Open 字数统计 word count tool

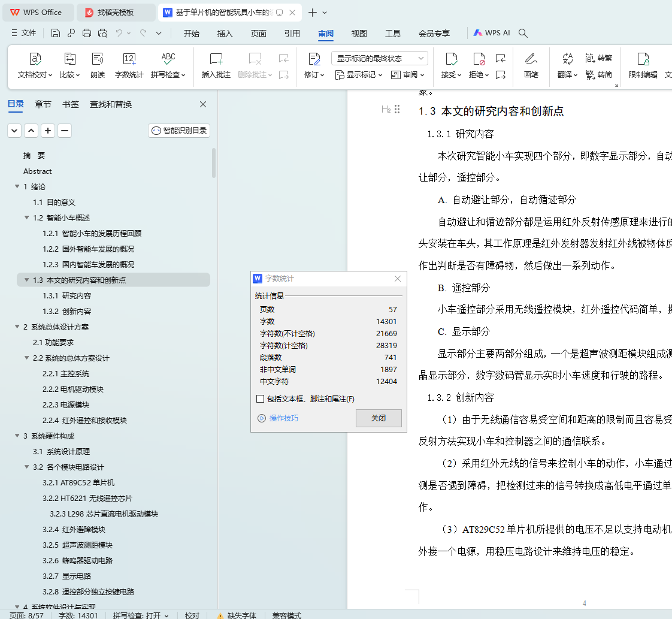coord(129,65)
